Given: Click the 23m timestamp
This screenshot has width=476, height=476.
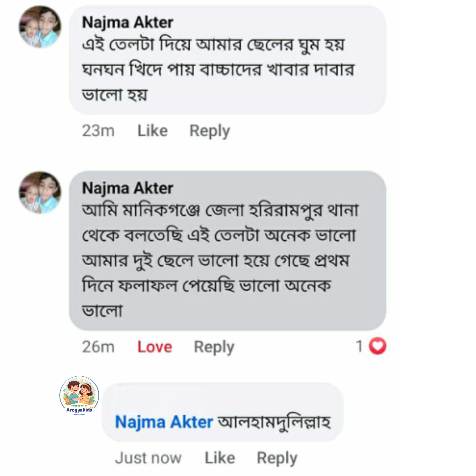Looking at the screenshot, I should click(x=98, y=131).
